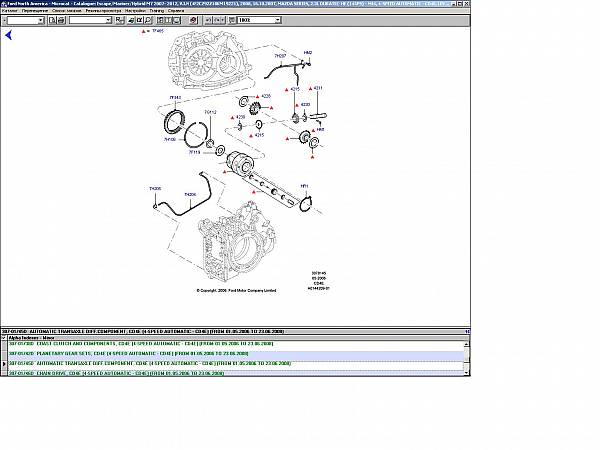Click the index list scroll up arrow

coord(466,344)
